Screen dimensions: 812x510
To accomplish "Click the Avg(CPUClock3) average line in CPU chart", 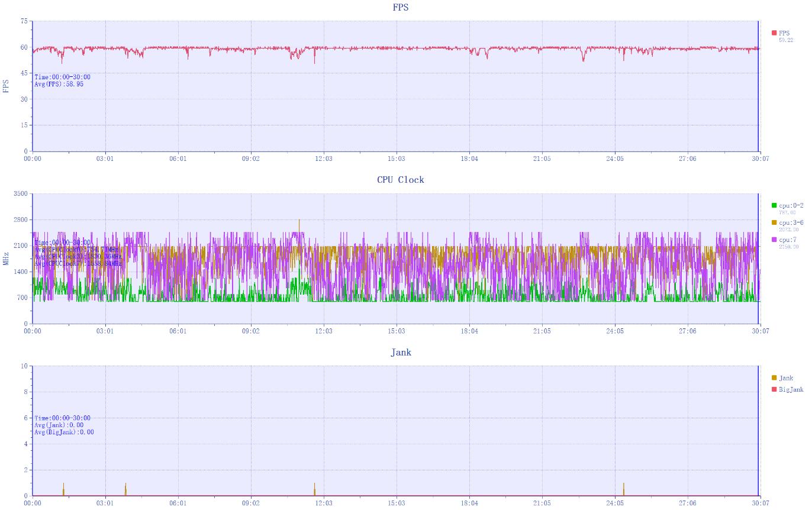I will tap(78, 257).
